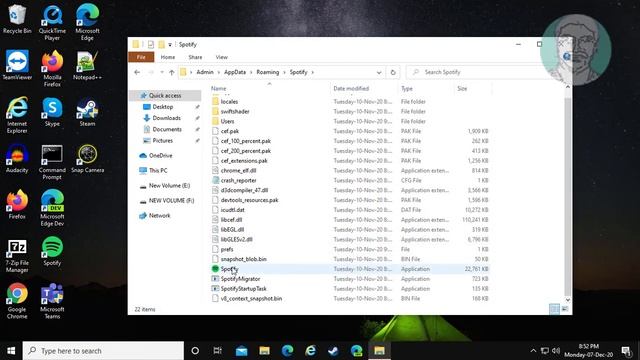Click the Cortana circle on taskbar
This screenshot has width=640, height=360.
pyautogui.click(x=195, y=351)
